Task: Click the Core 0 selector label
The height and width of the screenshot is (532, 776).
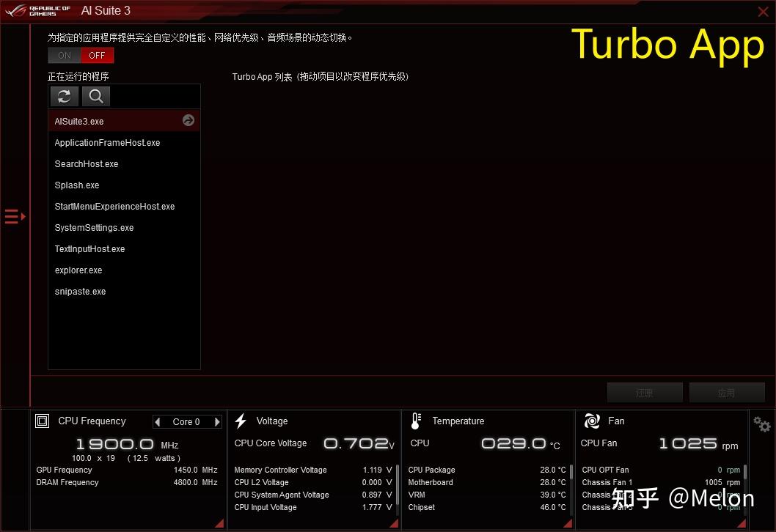Action: 186,422
